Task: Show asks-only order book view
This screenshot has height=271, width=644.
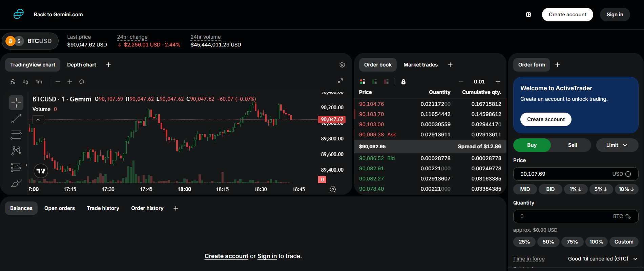Action: pyautogui.click(x=386, y=82)
